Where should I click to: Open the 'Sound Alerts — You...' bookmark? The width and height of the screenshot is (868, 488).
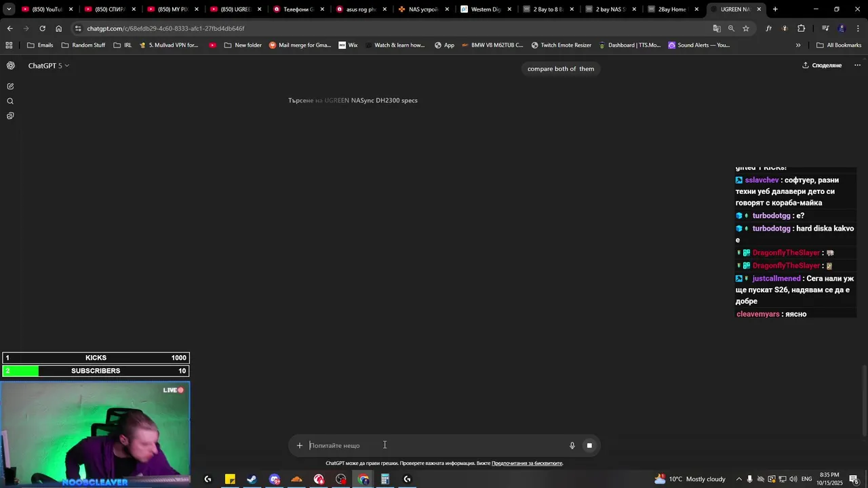(x=698, y=45)
